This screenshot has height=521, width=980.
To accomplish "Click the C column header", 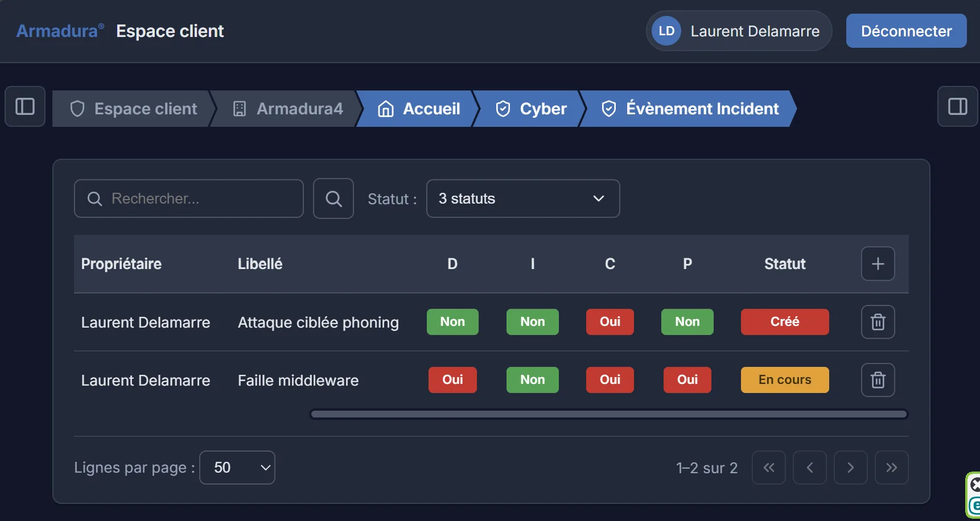I will click(610, 264).
